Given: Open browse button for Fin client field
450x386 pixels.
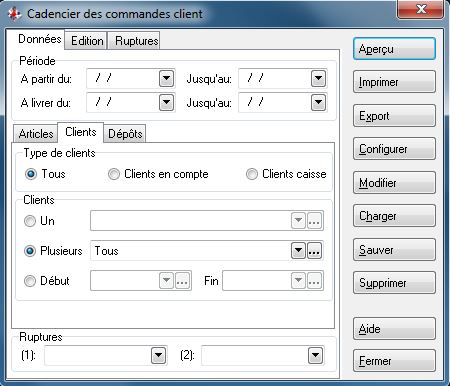Looking at the screenshot, I should 314,281.
